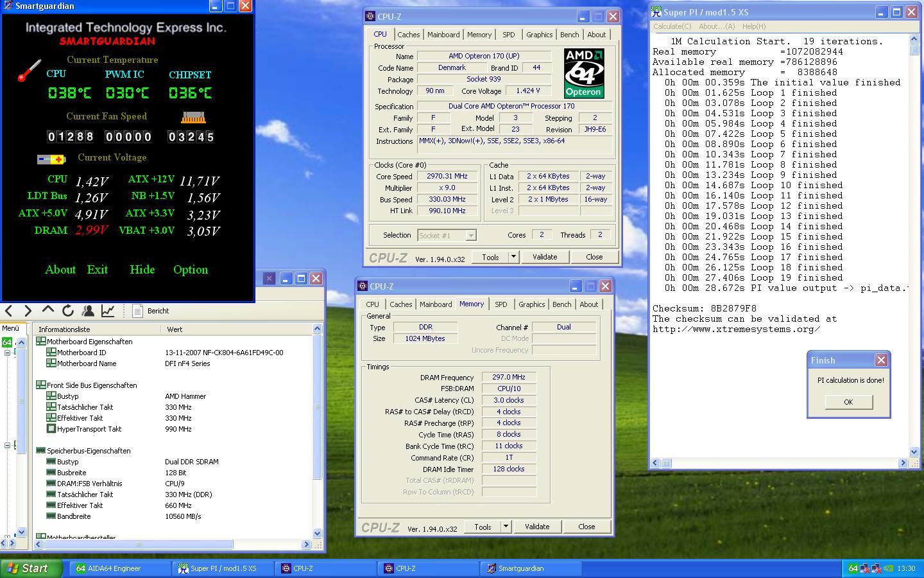This screenshot has height=578, width=924.
Task: Click AMD Opteron 64 logo in CPU-Z
Action: (584, 73)
